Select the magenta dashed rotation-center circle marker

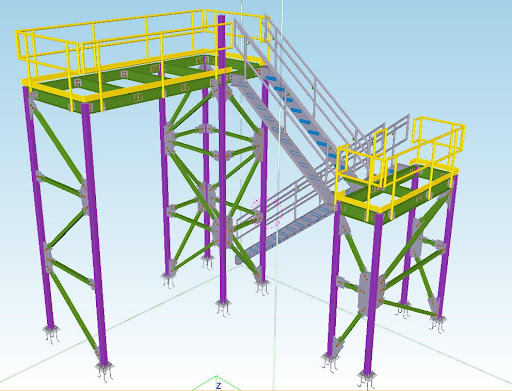(267, 213)
